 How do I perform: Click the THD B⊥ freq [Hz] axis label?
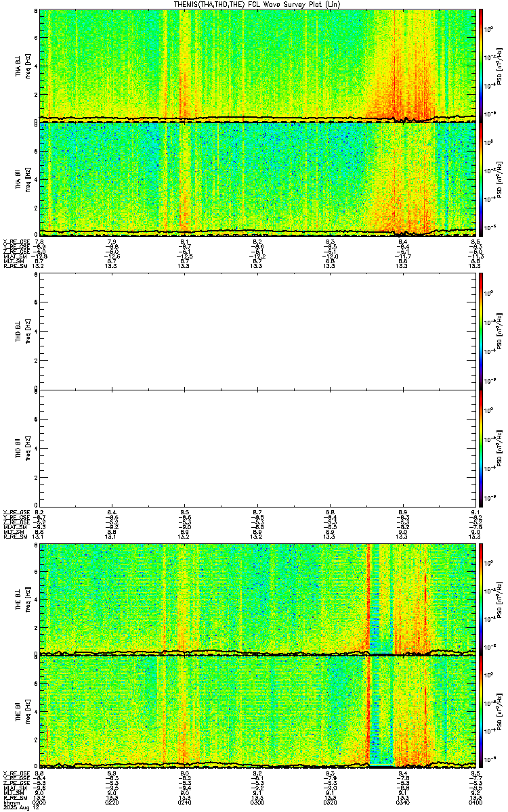click(x=27, y=332)
